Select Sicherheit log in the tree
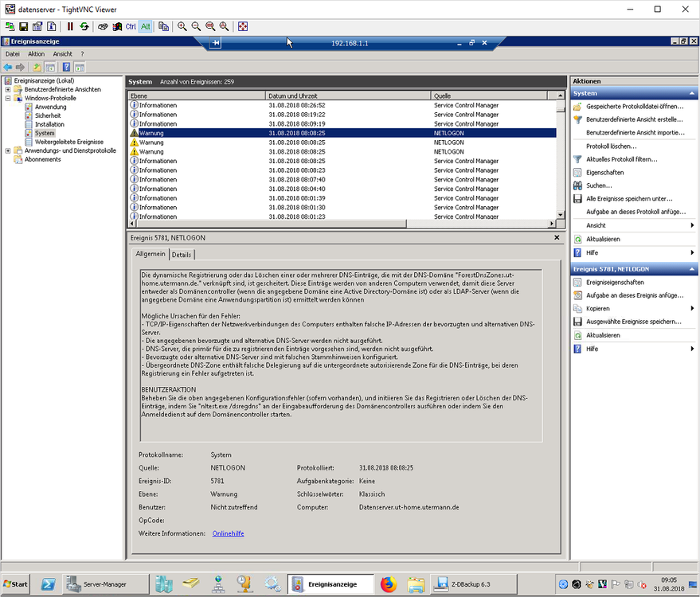This screenshot has width=700, height=597. pos(48,115)
